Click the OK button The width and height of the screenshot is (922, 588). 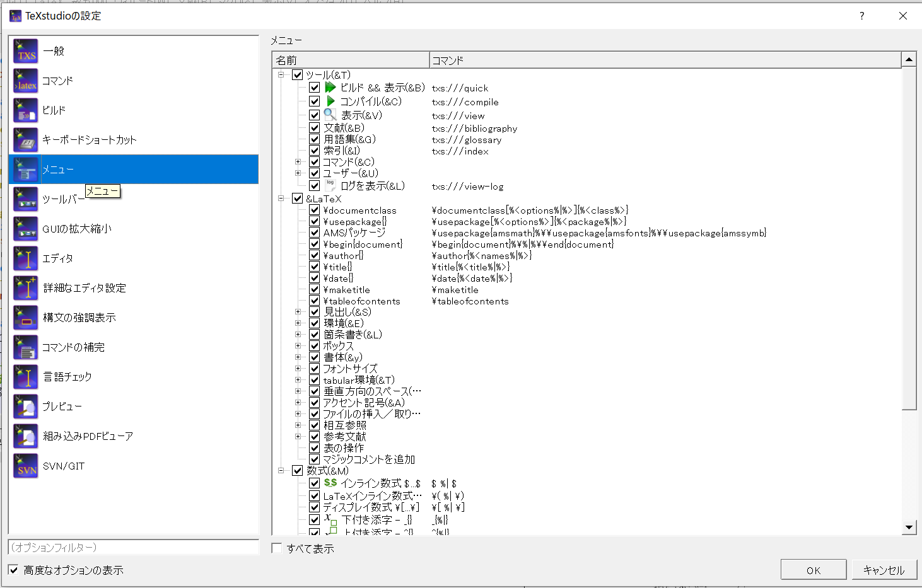tap(814, 570)
